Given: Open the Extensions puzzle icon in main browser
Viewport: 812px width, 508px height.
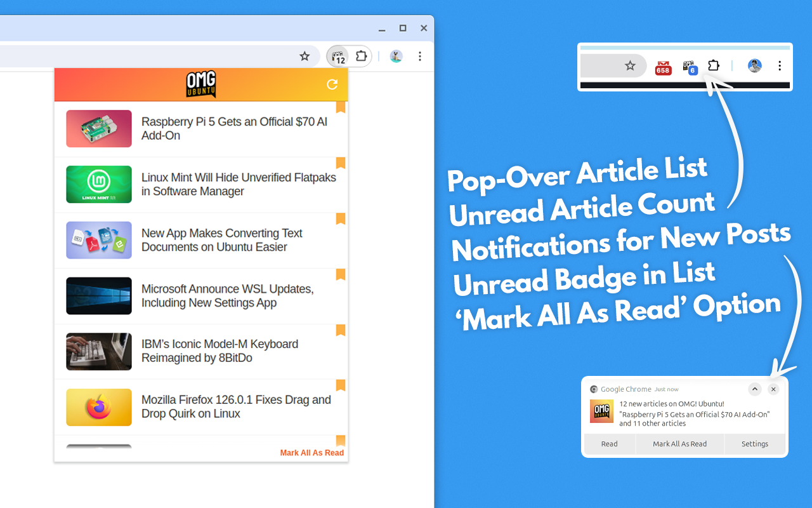Looking at the screenshot, I should [x=361, y=56].
